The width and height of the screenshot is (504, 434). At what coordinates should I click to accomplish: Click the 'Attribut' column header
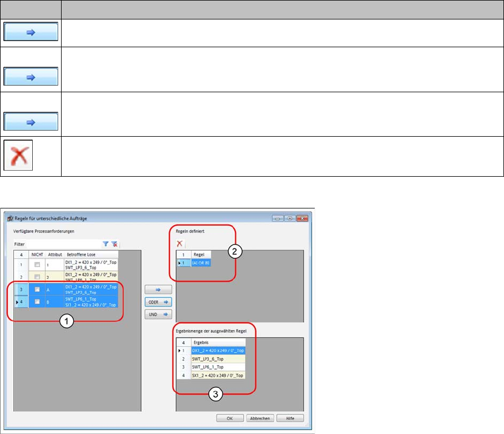click(x=54, y=255)
